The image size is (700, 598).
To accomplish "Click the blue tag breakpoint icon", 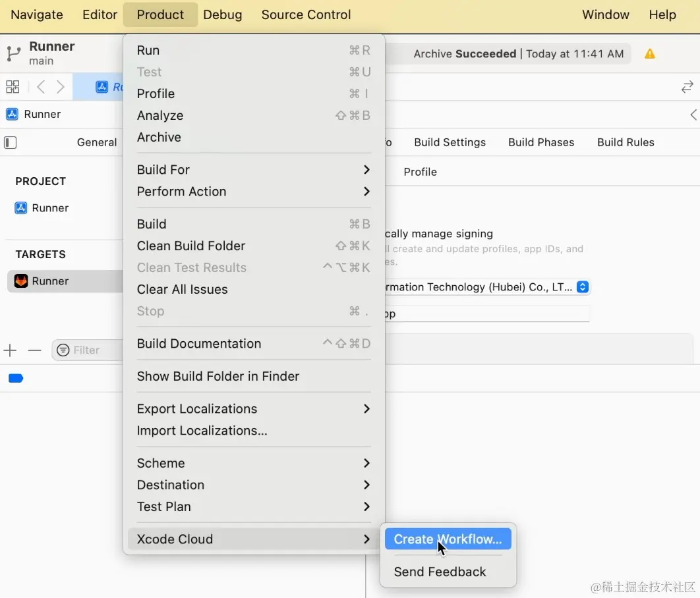I will [16, 379].
